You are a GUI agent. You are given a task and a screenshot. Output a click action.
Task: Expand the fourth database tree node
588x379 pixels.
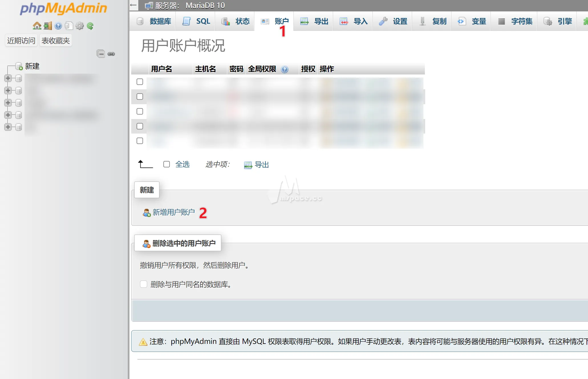click(x=8, y=115)
